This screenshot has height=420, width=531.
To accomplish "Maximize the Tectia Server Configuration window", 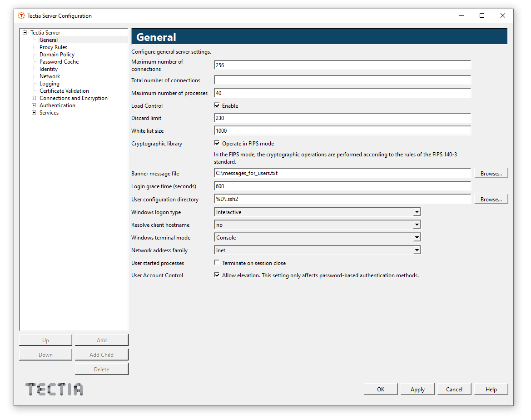I will click(x=482, y=15).
